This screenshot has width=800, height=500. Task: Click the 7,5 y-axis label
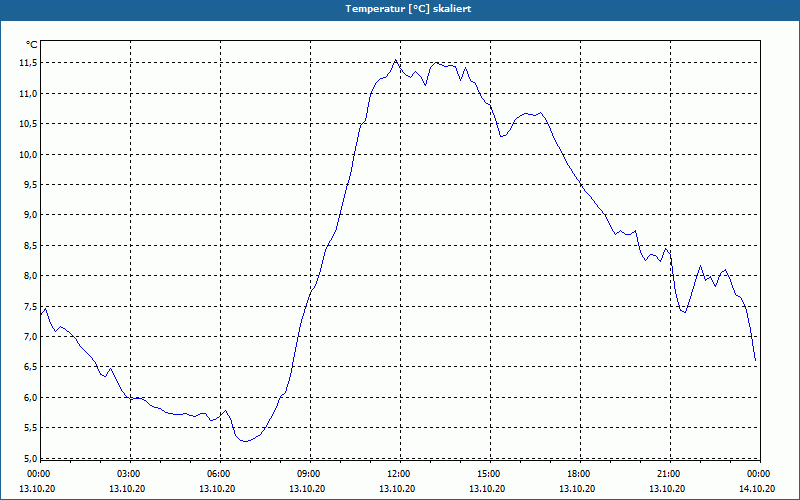(x=30, y=306)
